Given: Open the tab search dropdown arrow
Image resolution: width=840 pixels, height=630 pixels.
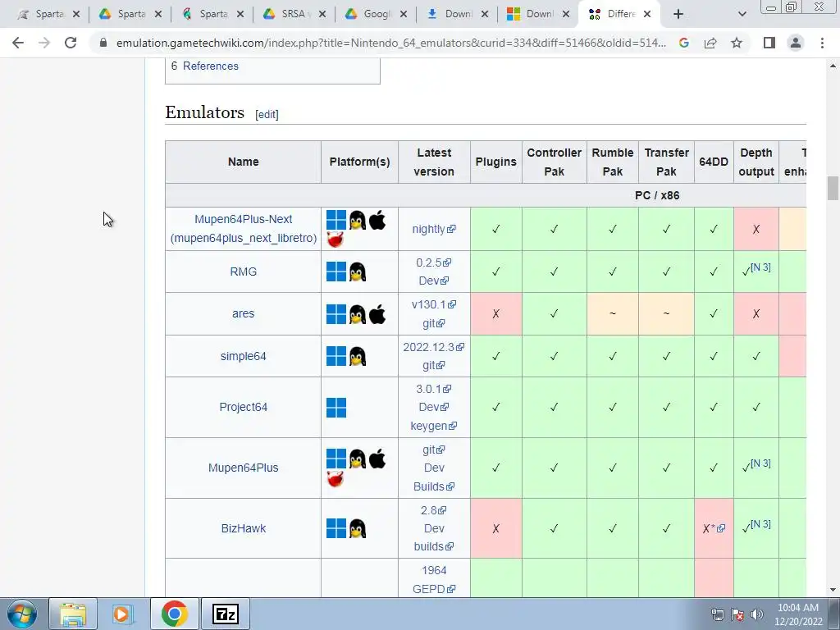Looking at the screenshot, I should tap(742, 15).
